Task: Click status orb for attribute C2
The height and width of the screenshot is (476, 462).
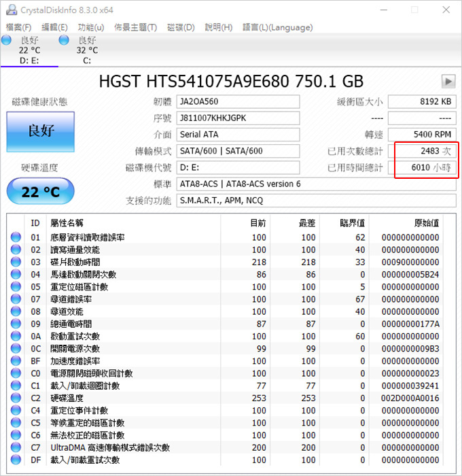Action: [x=16, y=398]
